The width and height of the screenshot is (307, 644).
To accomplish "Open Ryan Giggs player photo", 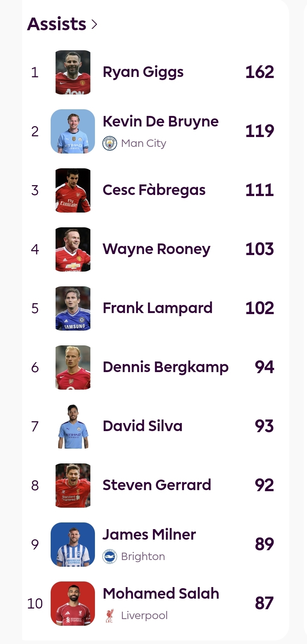I will click(73, 72).
